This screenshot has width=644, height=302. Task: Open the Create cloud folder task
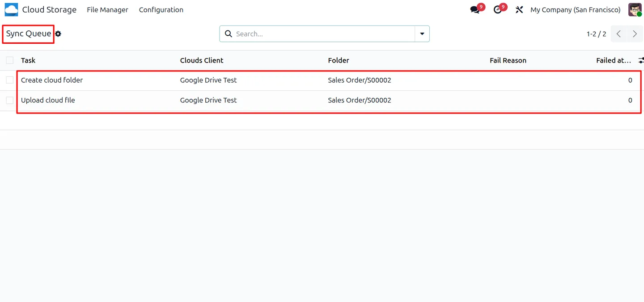click(x=52, y=80)
